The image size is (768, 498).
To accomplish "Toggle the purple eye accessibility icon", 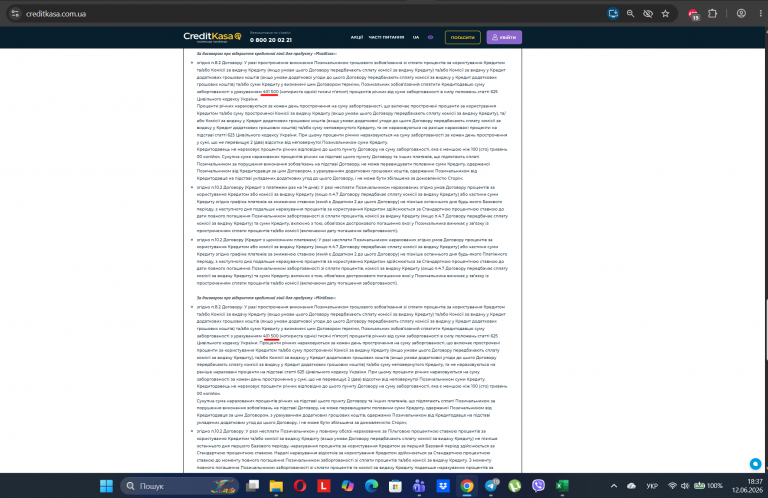I will coord(431,37).
